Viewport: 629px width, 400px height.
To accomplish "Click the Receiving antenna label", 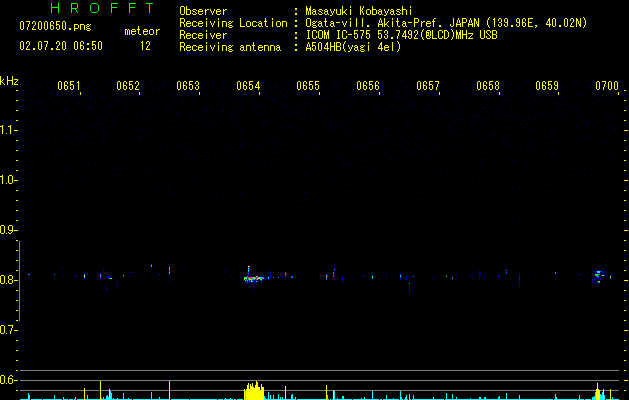I will 230,47.
